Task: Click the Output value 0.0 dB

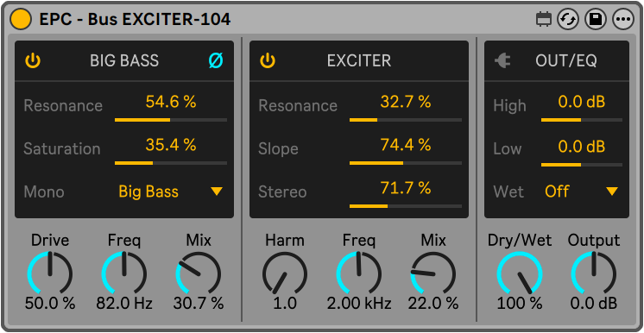Action: (x=593, y=304)
